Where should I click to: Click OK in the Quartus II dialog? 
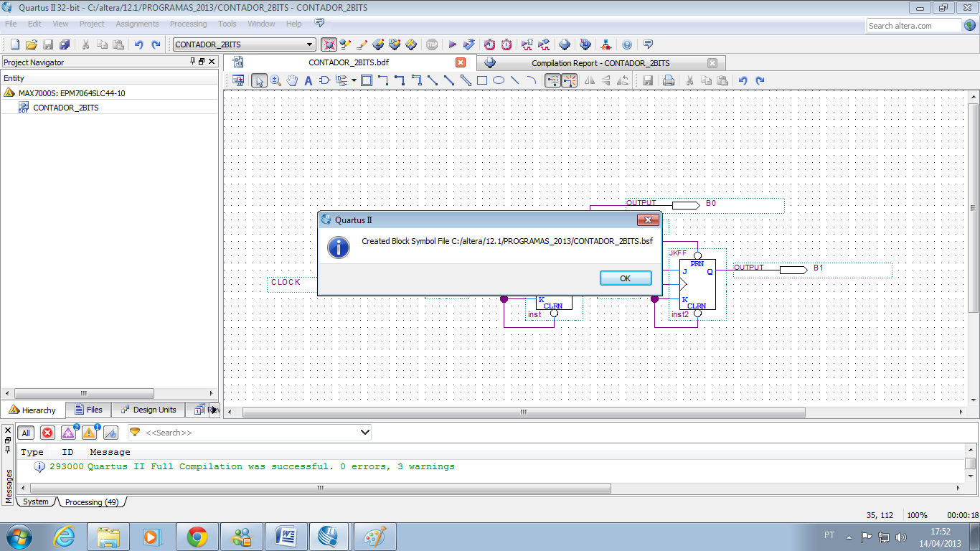coord(626,278)
